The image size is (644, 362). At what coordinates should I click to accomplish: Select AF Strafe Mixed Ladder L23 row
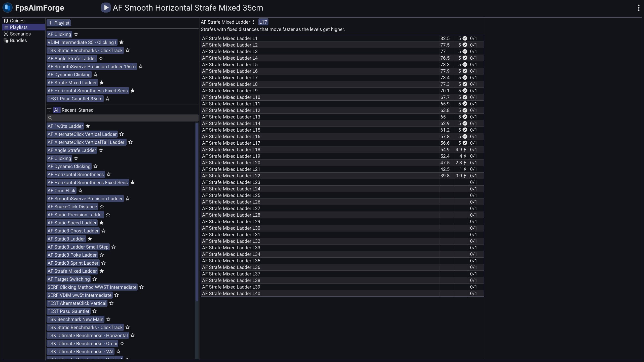(342, 182)
